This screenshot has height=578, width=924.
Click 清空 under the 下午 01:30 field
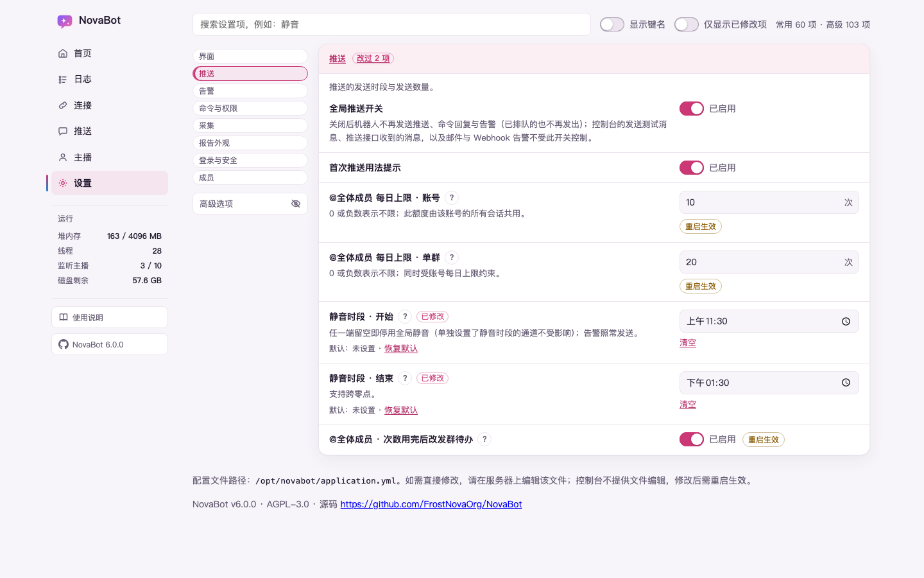(x=688, y=405)
